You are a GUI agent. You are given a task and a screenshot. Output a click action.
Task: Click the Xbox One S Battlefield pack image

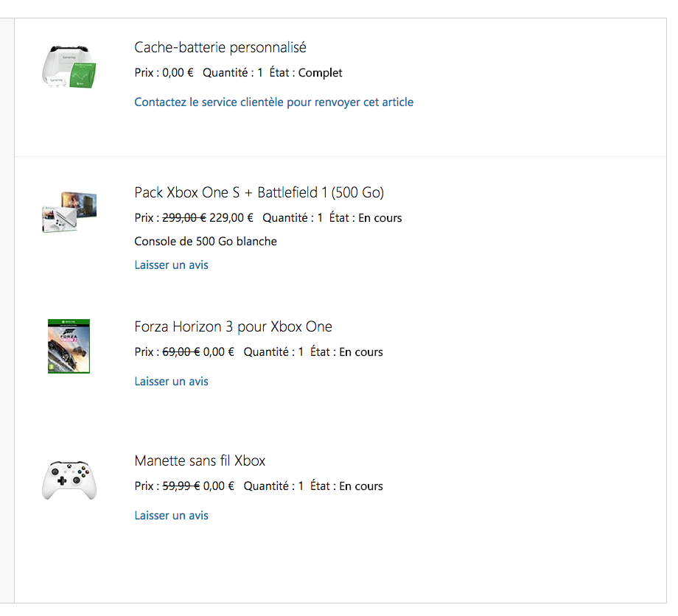coord(69,211)
